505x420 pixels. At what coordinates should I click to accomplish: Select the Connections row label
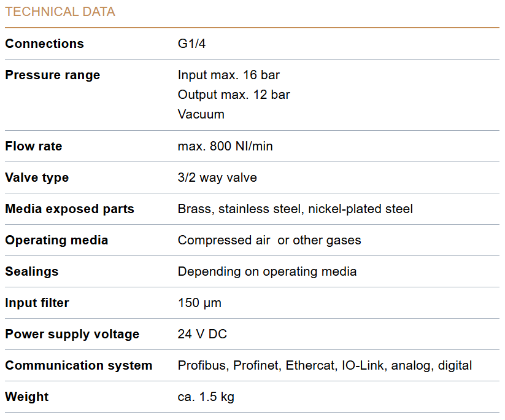(44, 44)
